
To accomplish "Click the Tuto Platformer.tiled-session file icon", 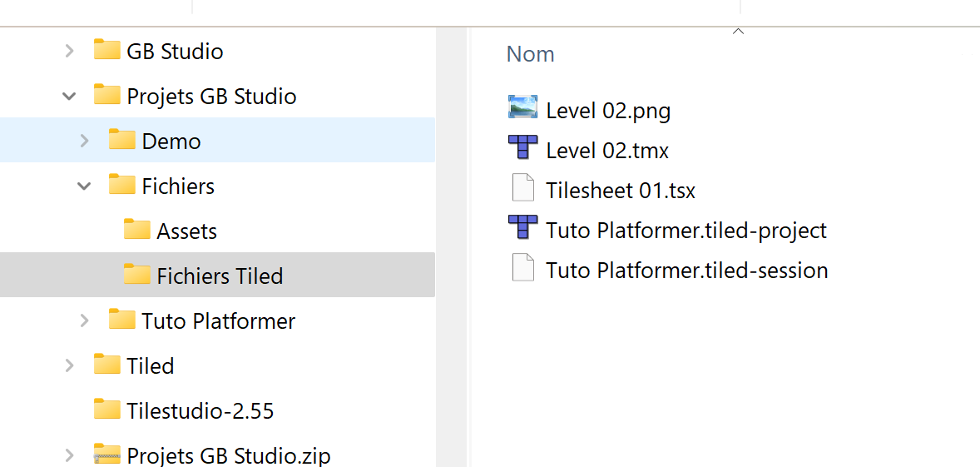I will [522, 269].
